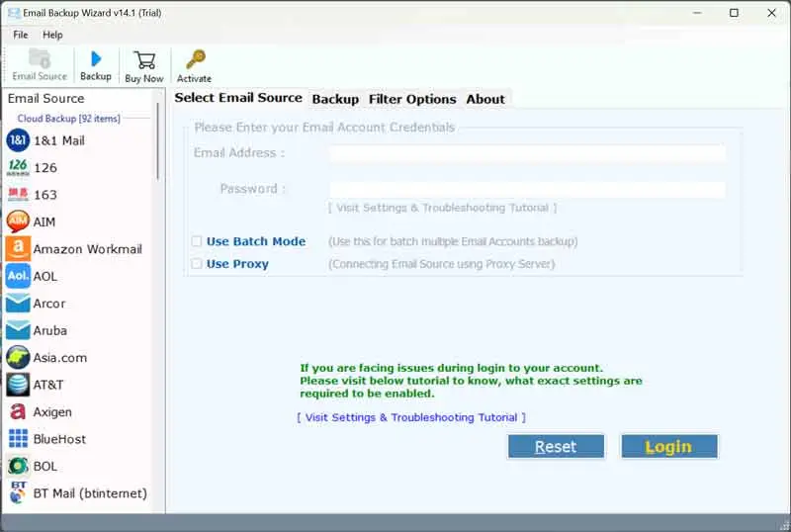The height and width of the screenshot is (532, 791).
Task: Click the Email Address input field
Action: [527, 153]
